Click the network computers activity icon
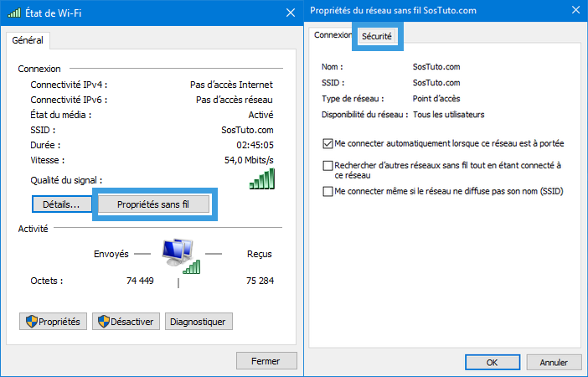The image size is (588, 377). pyautogui.click(x=181, y=256)
